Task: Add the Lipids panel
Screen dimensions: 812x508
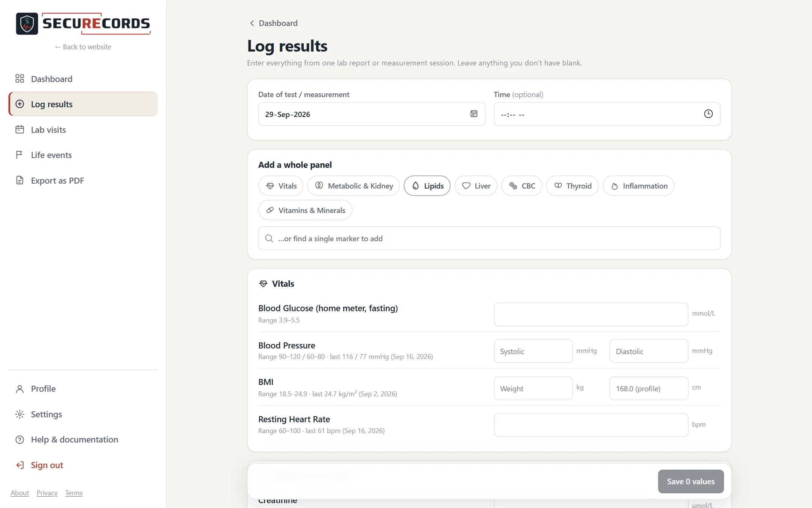Action: 427,186
